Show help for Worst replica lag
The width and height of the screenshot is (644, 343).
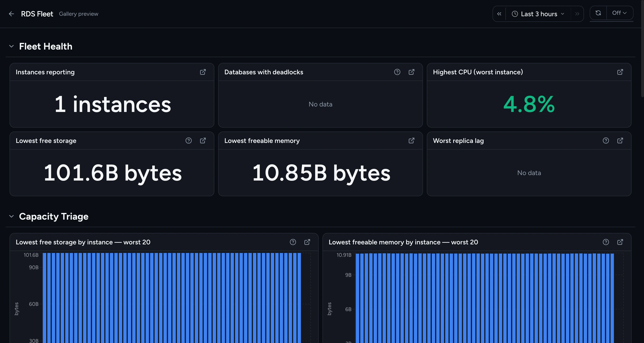coord(606,141)
